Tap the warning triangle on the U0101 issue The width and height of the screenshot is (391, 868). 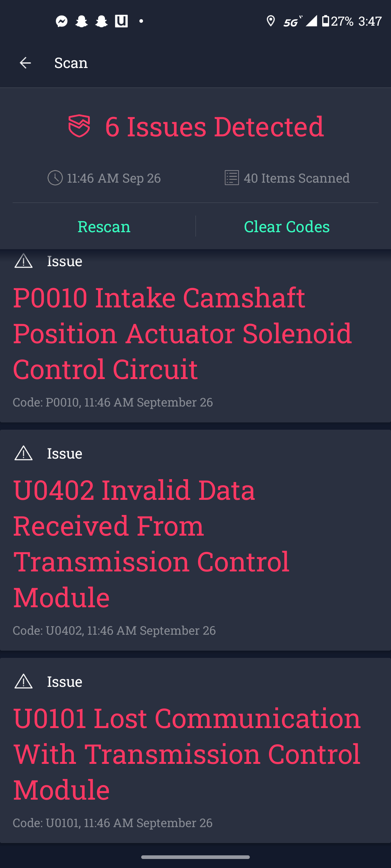point(24,681)
